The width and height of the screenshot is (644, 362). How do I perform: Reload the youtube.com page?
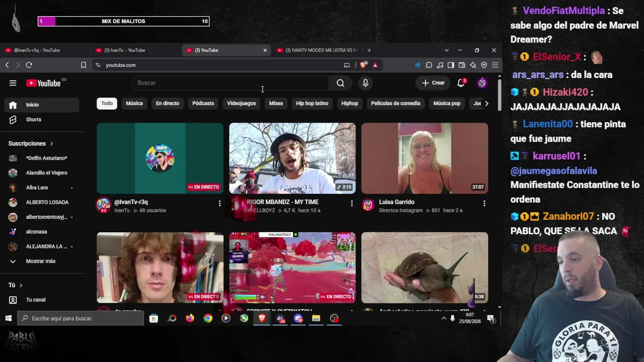(29, 65)
